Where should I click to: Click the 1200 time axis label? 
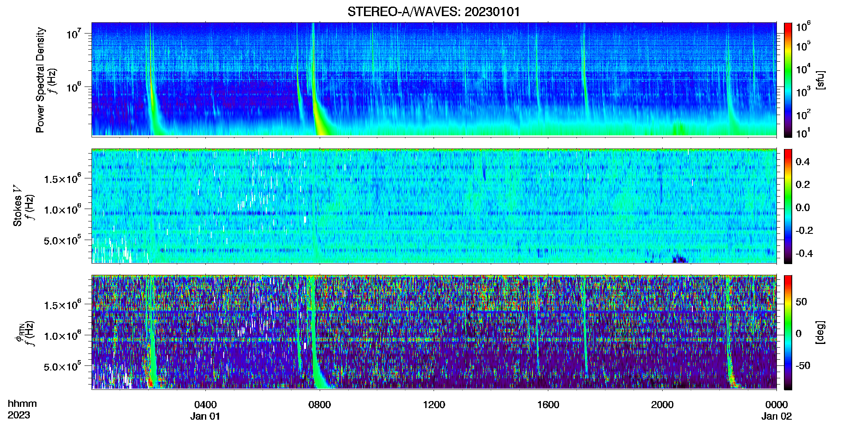point(434,405)
